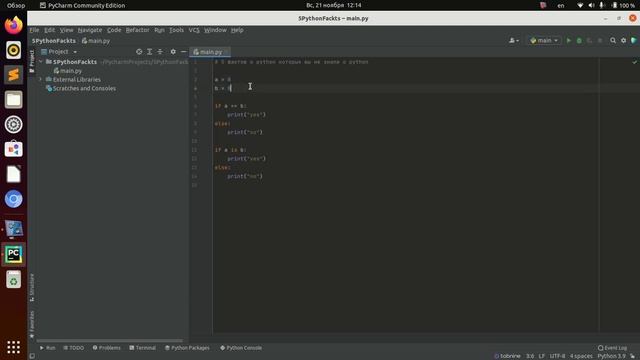The width and height of the screenshot is (640, 360).
Task: Collapse the 5PythonFackts project folder
Action: pyautogui.click(x=41, y=62)
